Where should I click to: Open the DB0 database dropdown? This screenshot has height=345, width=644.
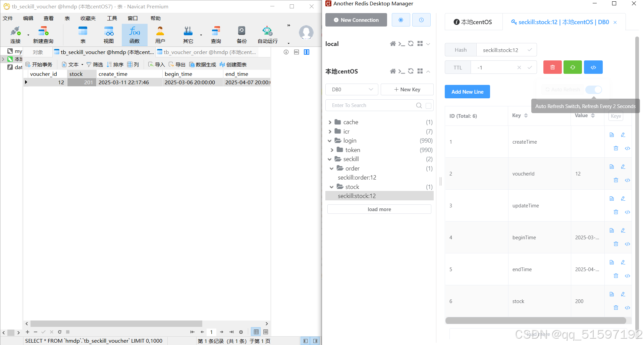coord(352,90)
